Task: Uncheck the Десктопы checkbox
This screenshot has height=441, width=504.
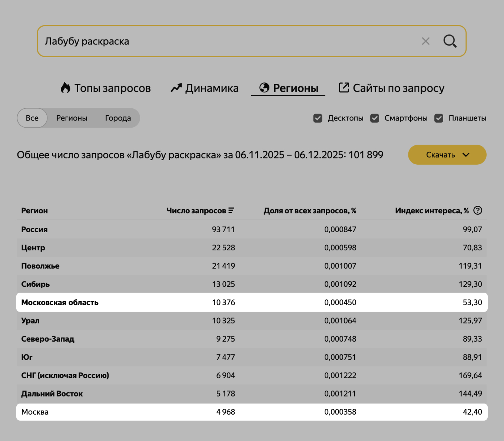Action: pos(318,118)
